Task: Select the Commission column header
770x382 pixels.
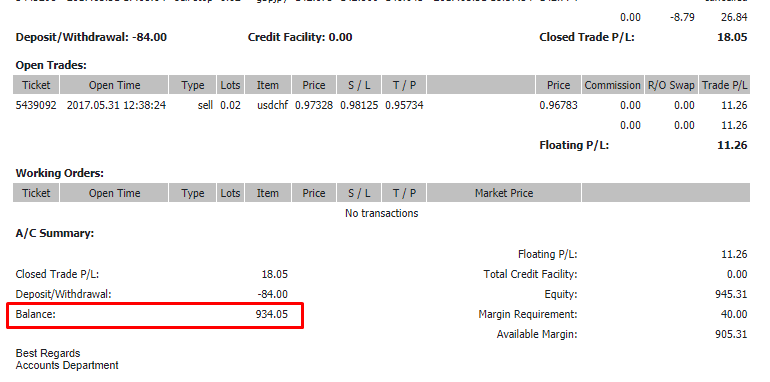Action: [x=612, y=85]
